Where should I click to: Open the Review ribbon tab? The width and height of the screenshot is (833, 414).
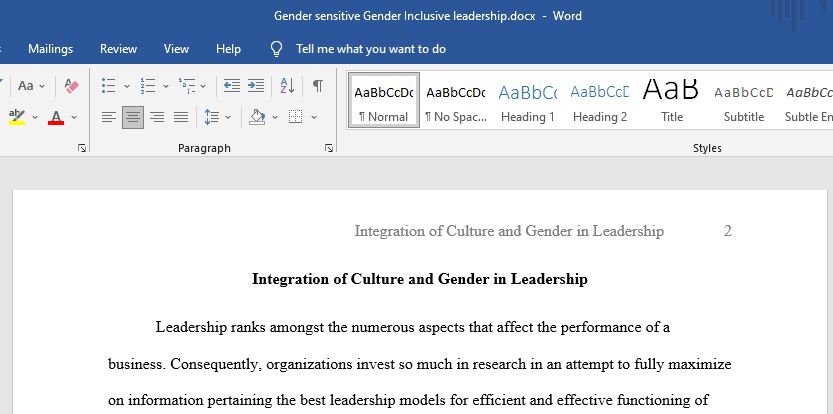118,49
